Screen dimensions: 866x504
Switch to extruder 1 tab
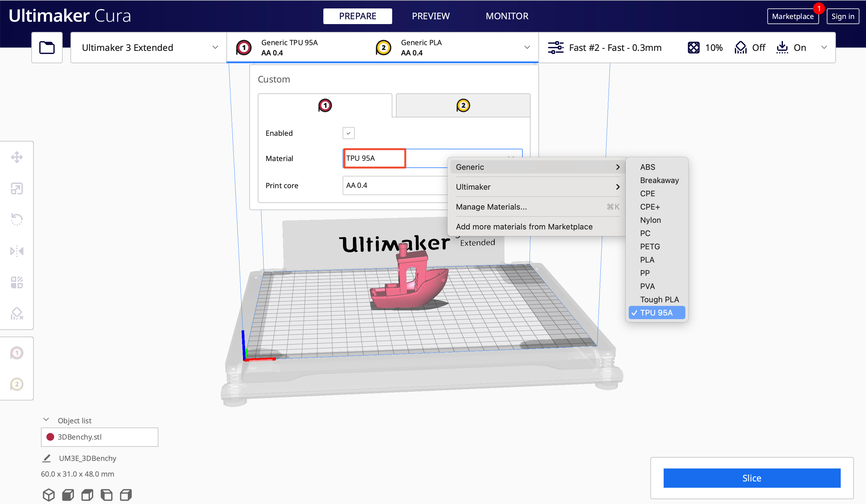(325, 105)
